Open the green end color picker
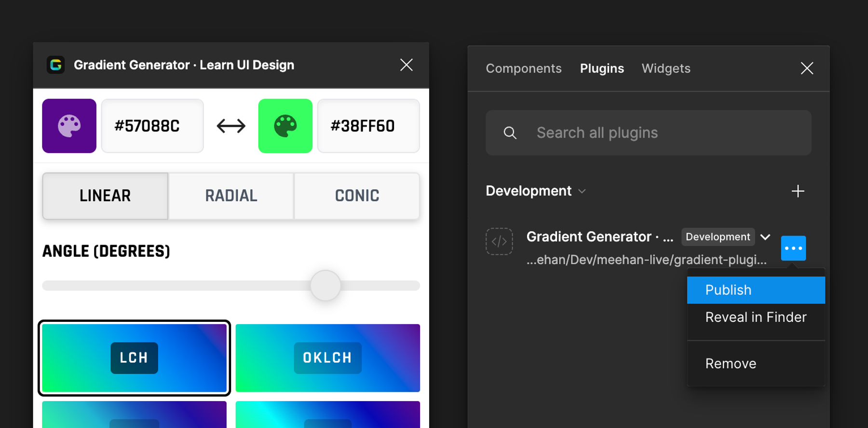 pyautogui.click(x=285, y=126)
